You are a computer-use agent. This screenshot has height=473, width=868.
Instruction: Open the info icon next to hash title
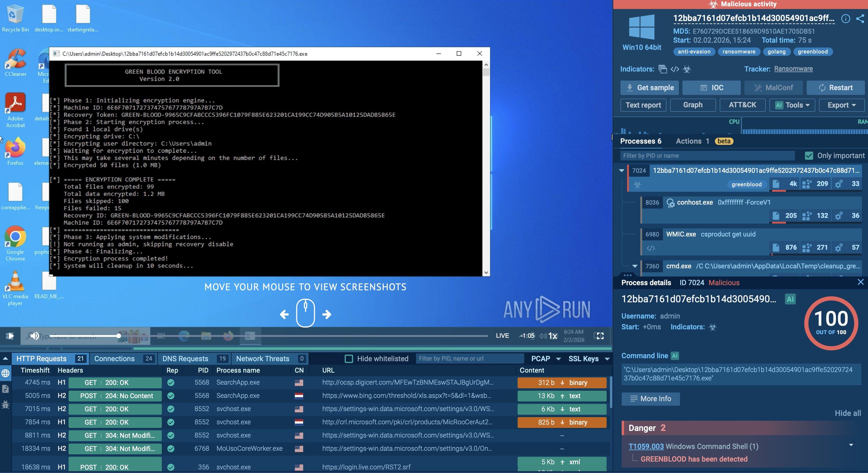pyautogui.click(x=845, y=19)
